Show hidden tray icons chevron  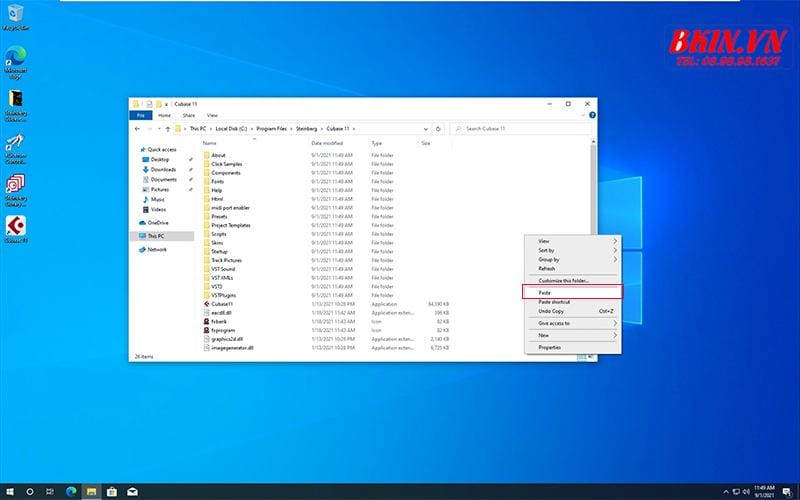pos(726,492)
